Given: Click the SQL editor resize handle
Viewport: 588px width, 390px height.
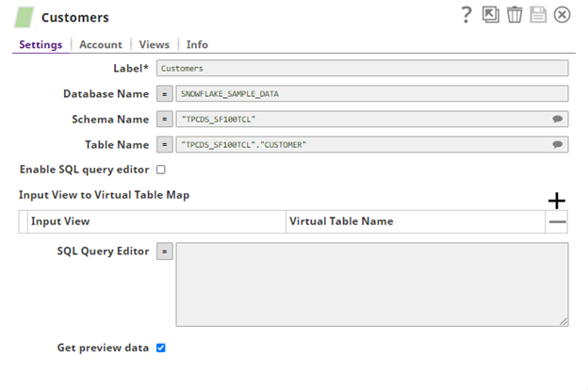Looking at the screenshot, I should pos(563,322).
